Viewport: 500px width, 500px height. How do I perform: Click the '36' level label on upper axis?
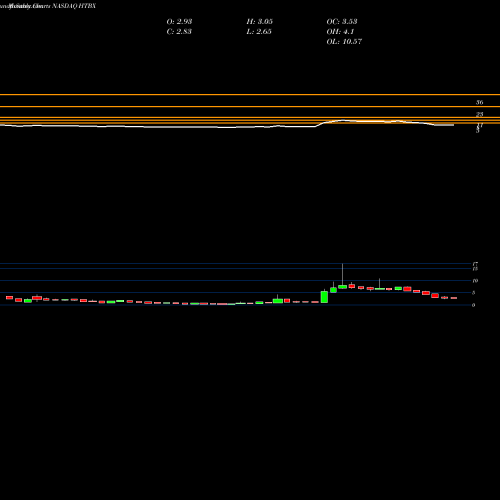pos(479,102)
